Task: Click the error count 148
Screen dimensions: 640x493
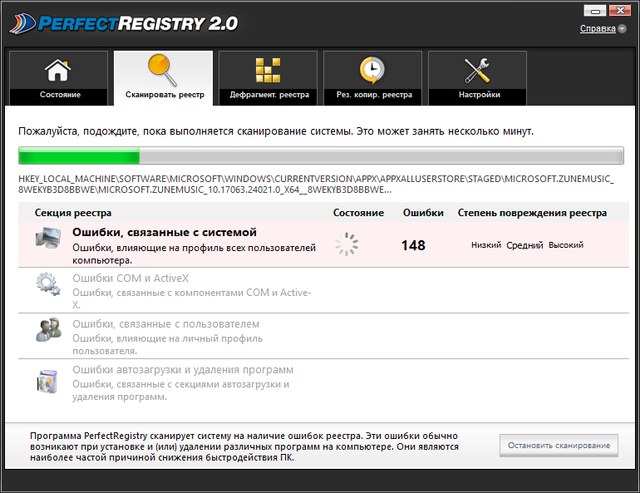Action: pos(413,245)
